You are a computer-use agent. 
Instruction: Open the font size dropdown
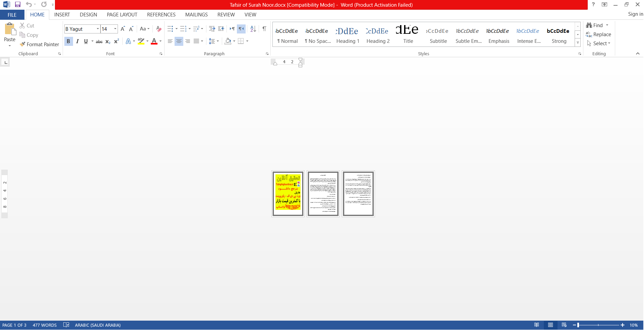point(115,29)
